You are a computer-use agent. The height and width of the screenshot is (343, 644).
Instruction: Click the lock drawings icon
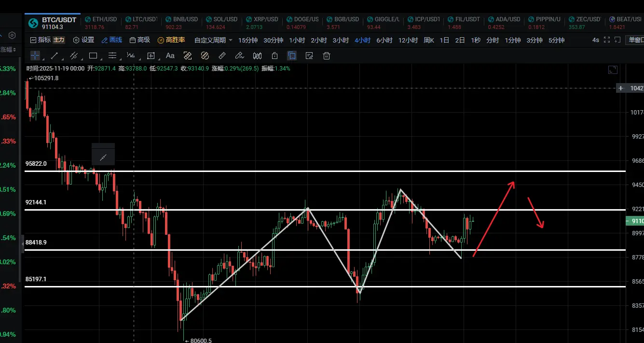(x=274, y=56)
